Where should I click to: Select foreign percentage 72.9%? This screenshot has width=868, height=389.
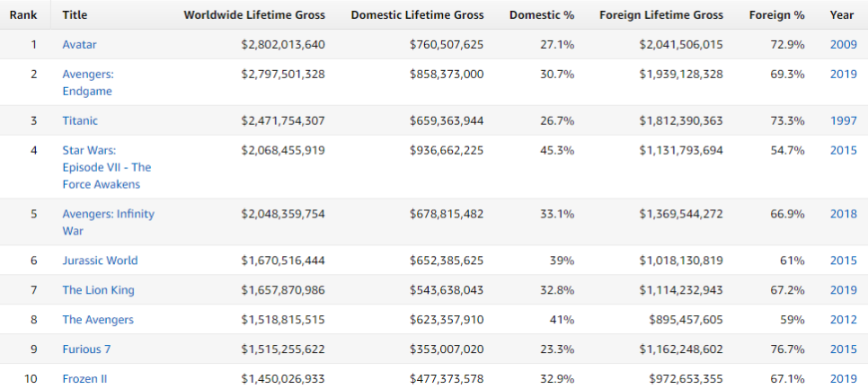tap(788, 45)
